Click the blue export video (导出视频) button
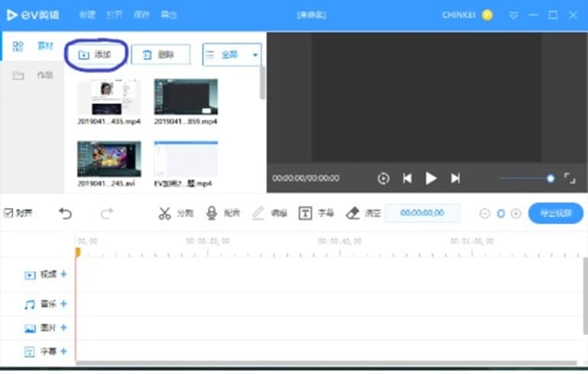The width and height of the screenshot is (588, 374). [555, 213]
